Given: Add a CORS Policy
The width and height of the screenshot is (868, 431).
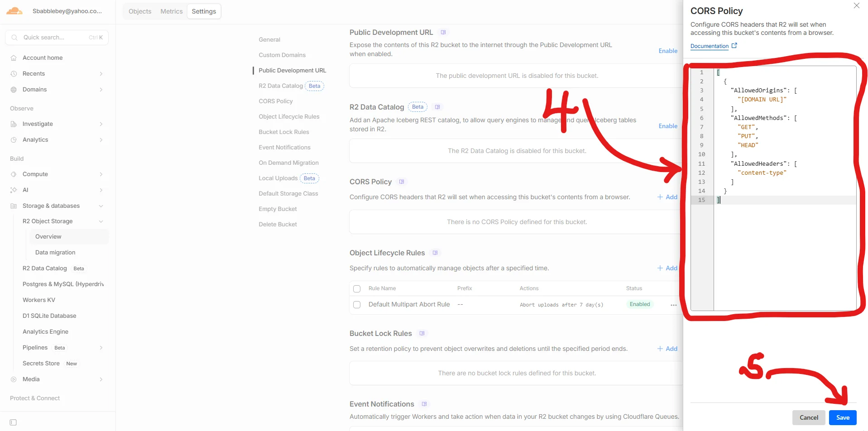Looking at the screenshot, I should [x=667, y=197].
